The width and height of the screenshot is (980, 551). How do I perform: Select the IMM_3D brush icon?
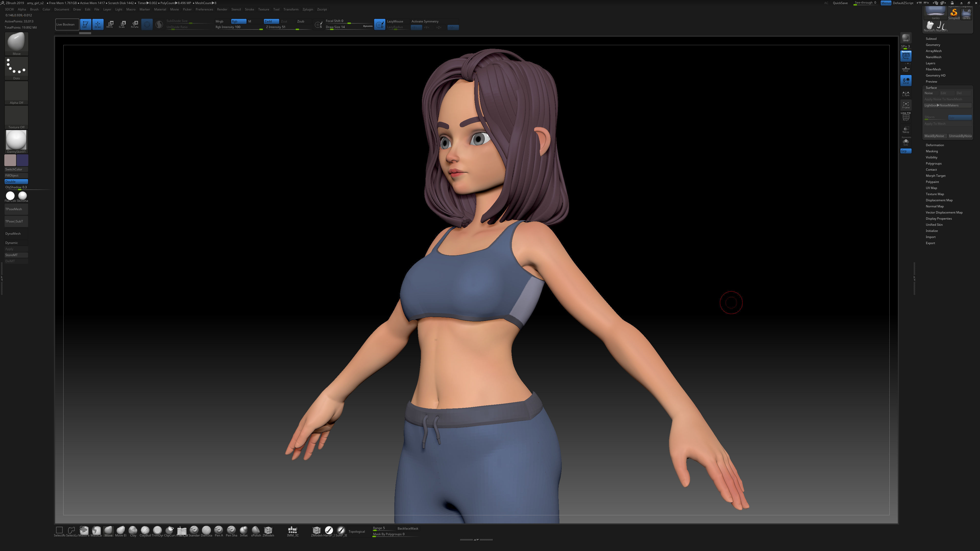click(x=292, y=531)
